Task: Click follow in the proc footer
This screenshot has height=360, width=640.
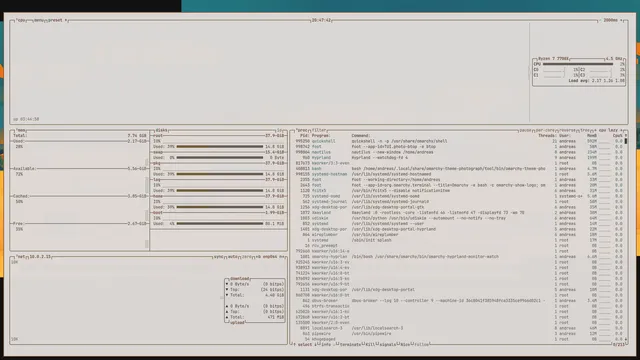Action: click(422, 344)
